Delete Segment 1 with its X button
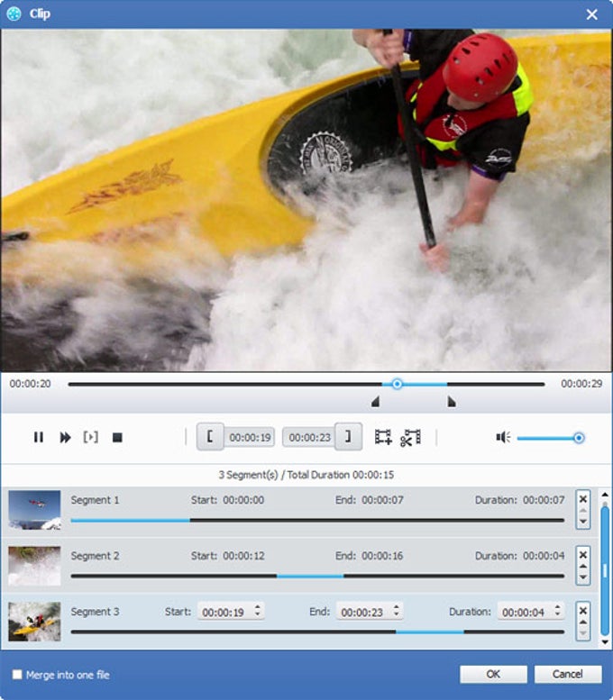The image size is (613, 700). pos(583,499)
